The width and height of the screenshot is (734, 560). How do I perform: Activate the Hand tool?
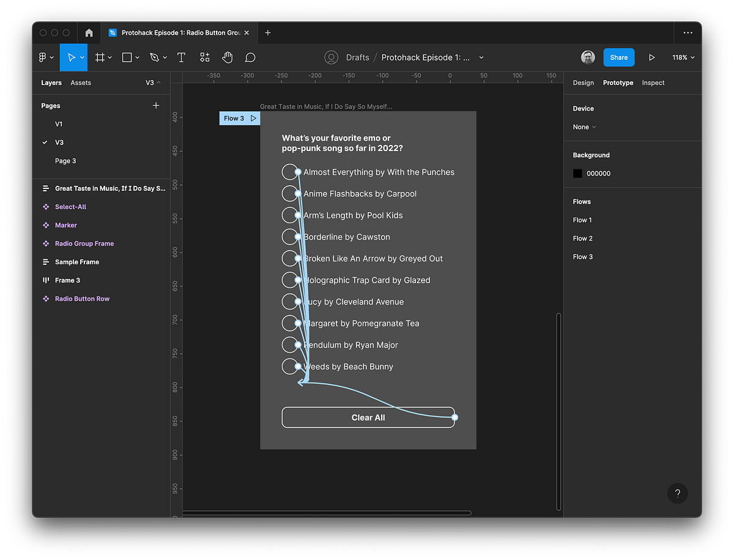point(227,57)
